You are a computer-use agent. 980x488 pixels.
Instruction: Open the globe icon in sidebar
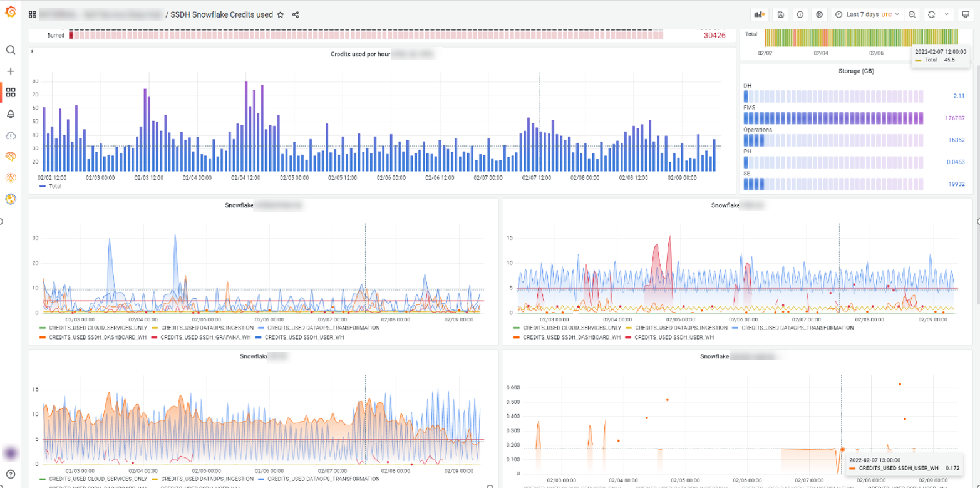pyautogui.click(x=11, y=199)
